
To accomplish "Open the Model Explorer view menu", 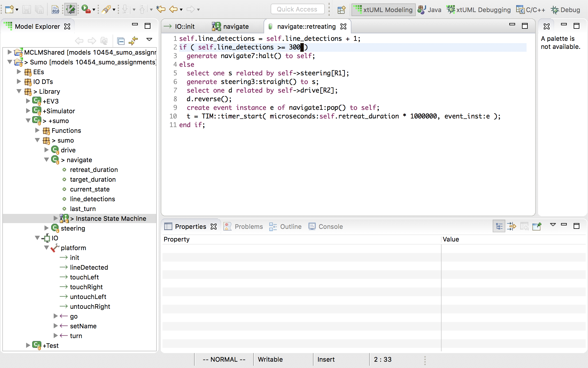I will coord(149,39).
